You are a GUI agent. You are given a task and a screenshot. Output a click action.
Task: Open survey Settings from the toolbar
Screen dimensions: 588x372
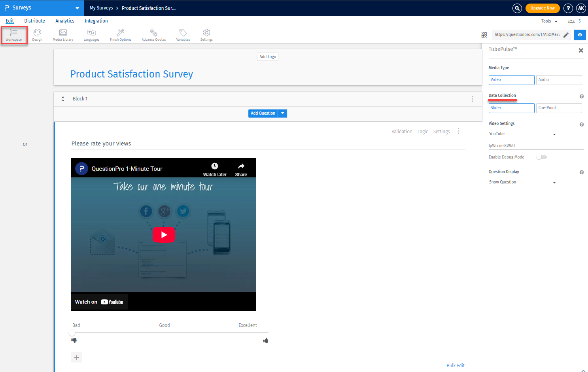pos(206,35)
